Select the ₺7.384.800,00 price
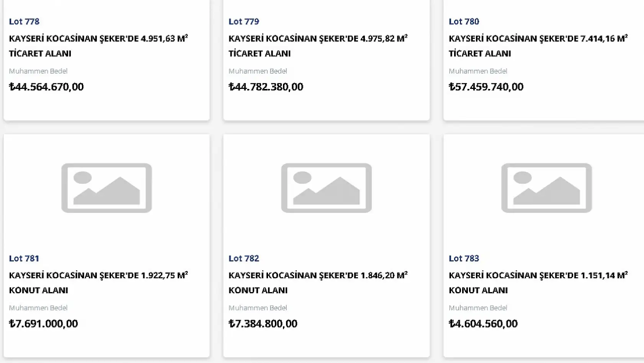This screenshot has height=363, width=644. pos(263,324)
